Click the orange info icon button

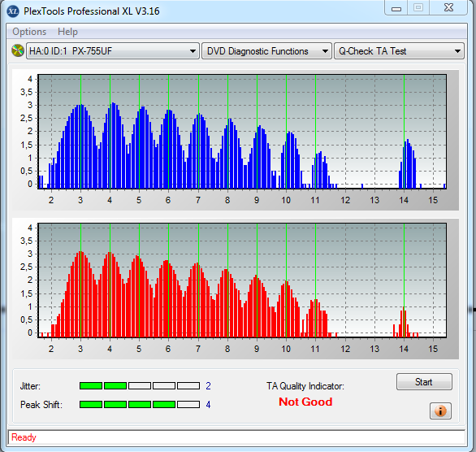(x=440, y=411)
